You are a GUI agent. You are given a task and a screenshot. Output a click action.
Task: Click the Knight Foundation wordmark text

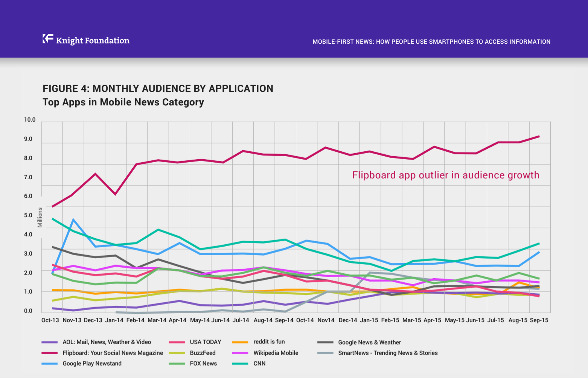pos(93,41)
